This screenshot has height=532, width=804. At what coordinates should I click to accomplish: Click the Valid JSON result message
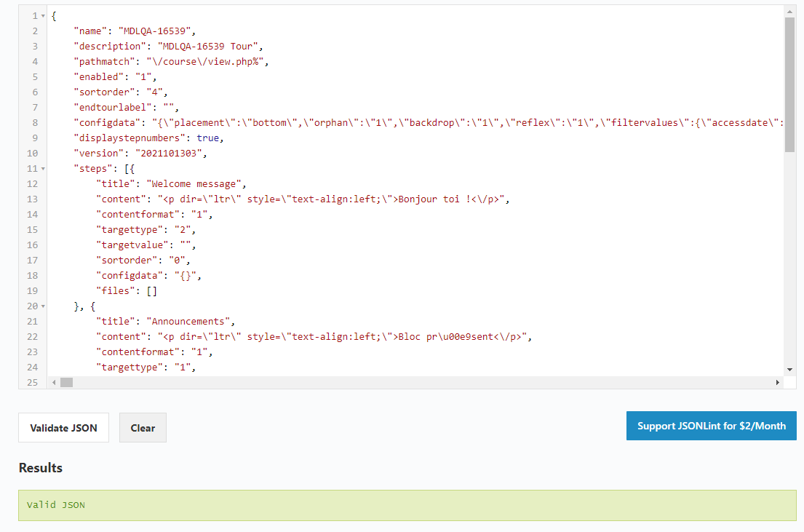point(56,505)
